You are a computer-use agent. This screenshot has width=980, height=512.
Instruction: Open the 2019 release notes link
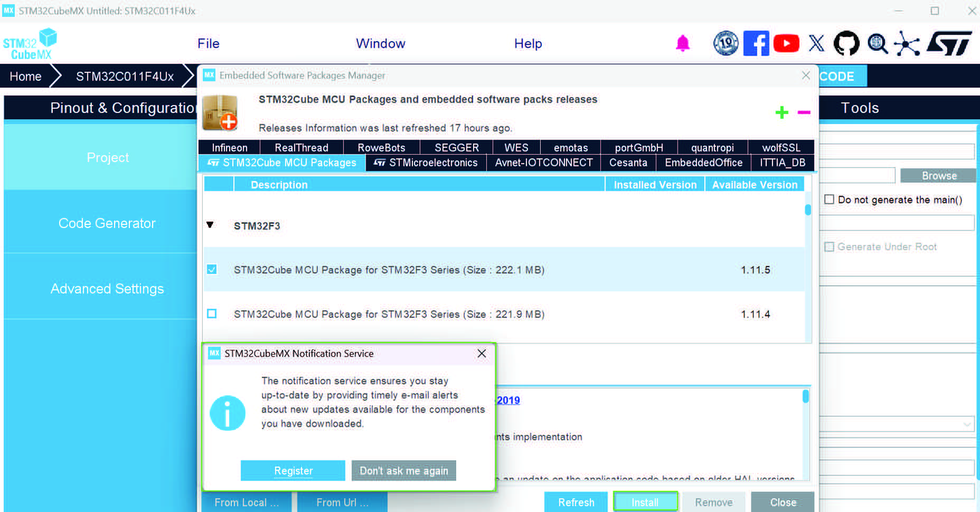(x=508, y=400)
